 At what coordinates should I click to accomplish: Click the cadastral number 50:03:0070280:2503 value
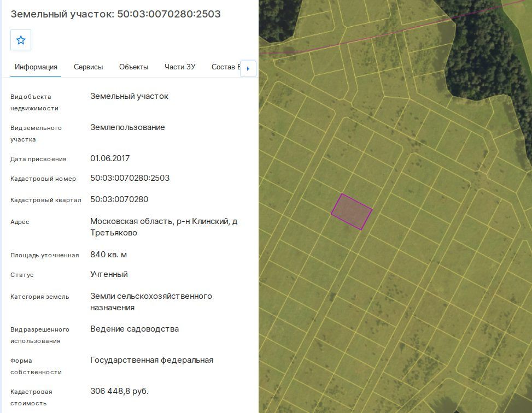point(130,178)
